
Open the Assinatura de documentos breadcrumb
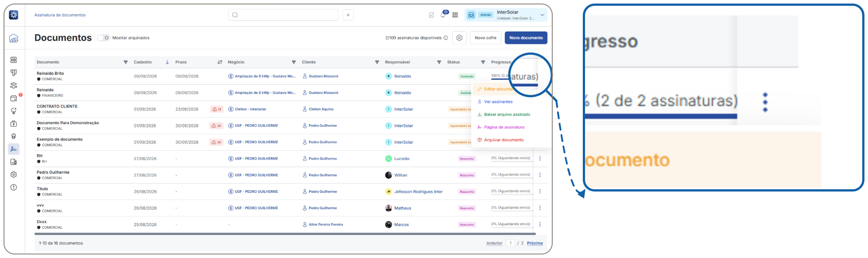pyautogui.click(x=60, y=15)
